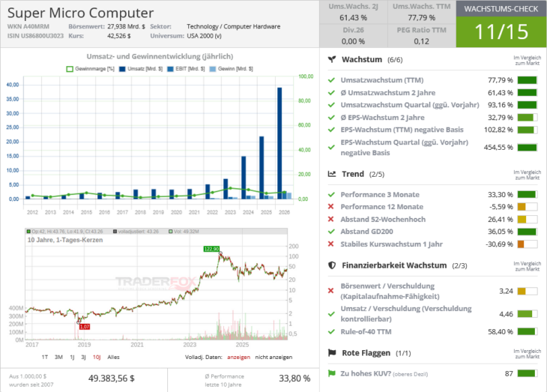Click the checkmark beside EPS-Wachstum Quartal
The image size is (547, 392).
[331, 148]
